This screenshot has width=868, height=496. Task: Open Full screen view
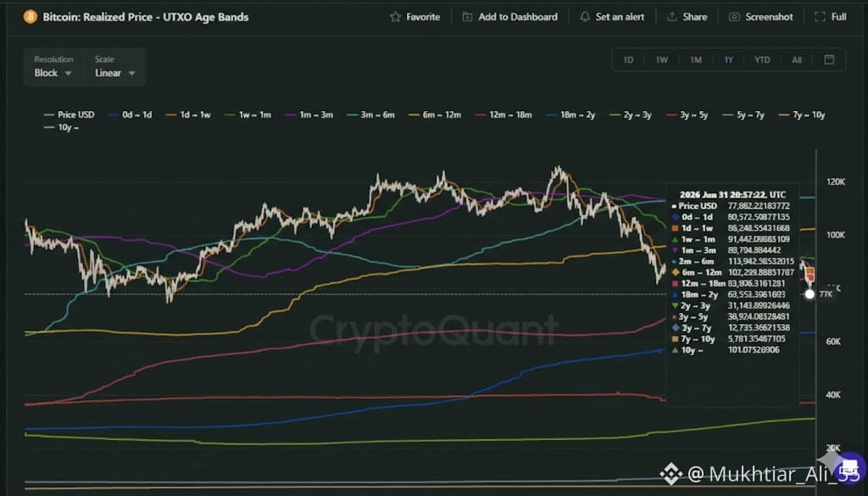click(820, 17)
